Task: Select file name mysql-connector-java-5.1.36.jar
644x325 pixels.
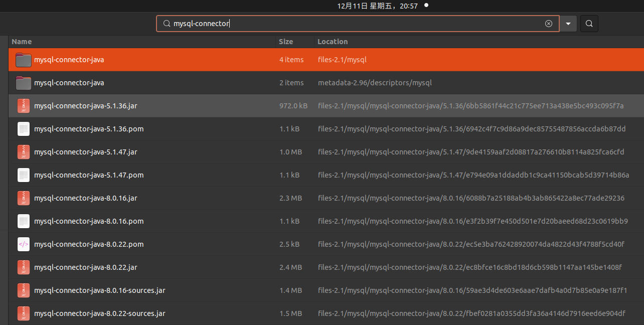Action: [x=86, y=106]
